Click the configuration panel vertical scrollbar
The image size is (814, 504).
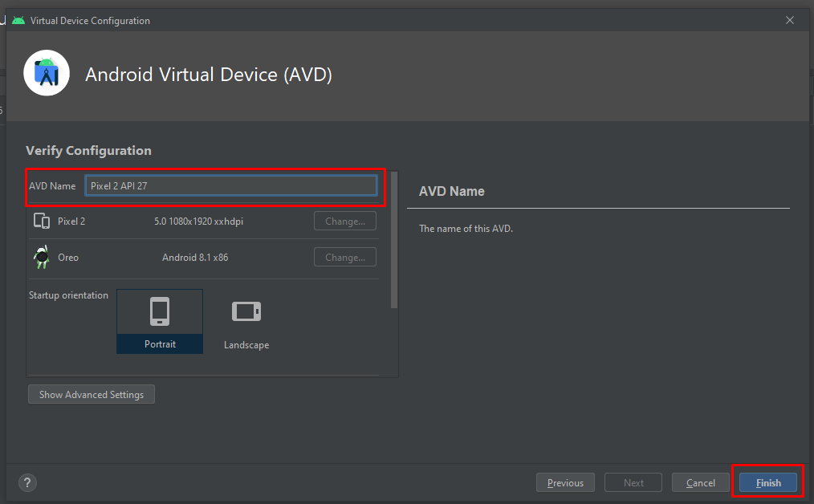394,240
